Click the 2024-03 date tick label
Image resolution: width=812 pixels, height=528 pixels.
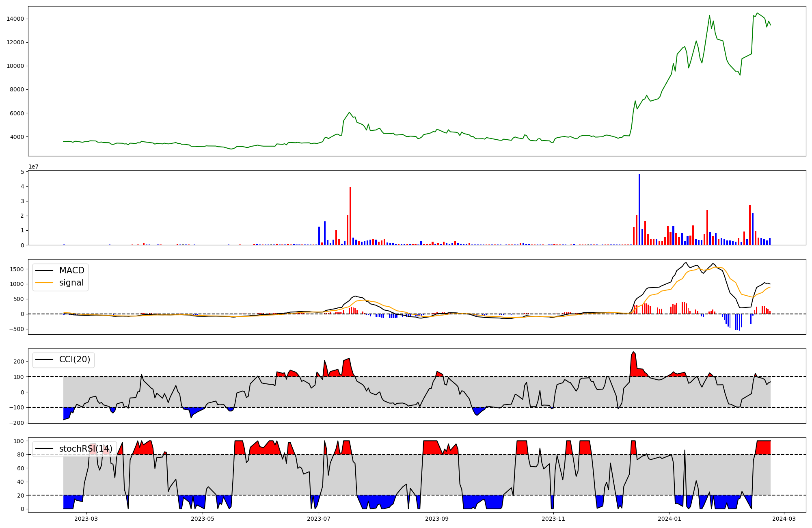[x=784, y=519]
